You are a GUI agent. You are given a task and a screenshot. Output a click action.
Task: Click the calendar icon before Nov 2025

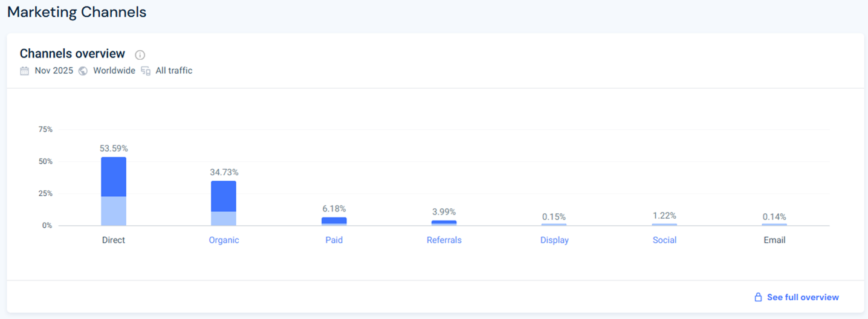pyautogui.click(x=25, y=71)
